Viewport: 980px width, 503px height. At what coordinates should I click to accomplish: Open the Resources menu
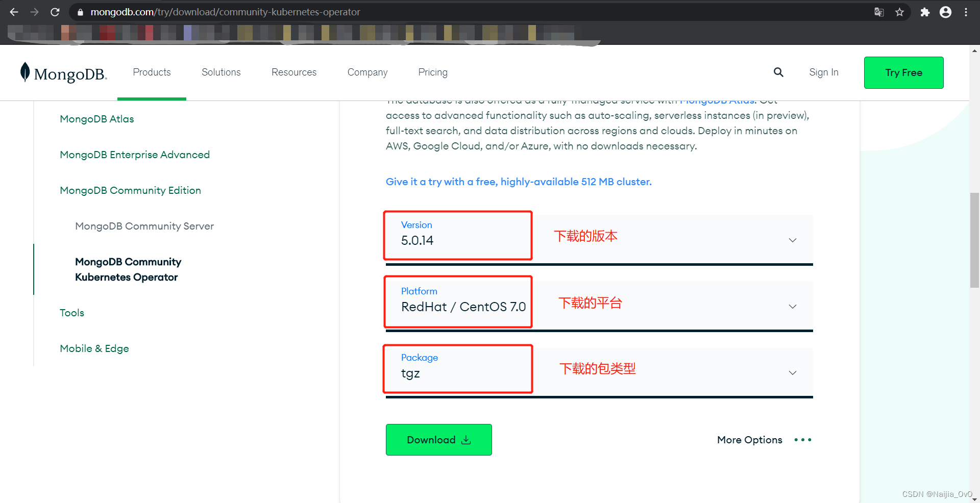(x=294, y=72)
